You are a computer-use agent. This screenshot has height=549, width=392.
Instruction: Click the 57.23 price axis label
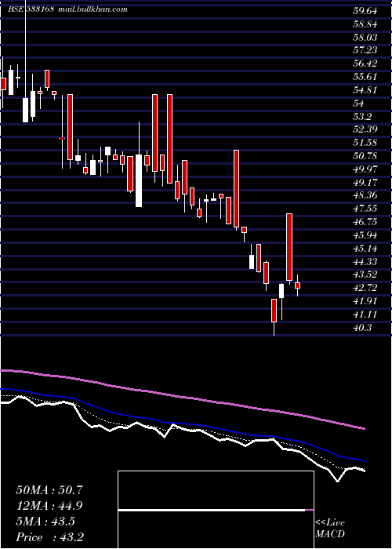point(365,50)
